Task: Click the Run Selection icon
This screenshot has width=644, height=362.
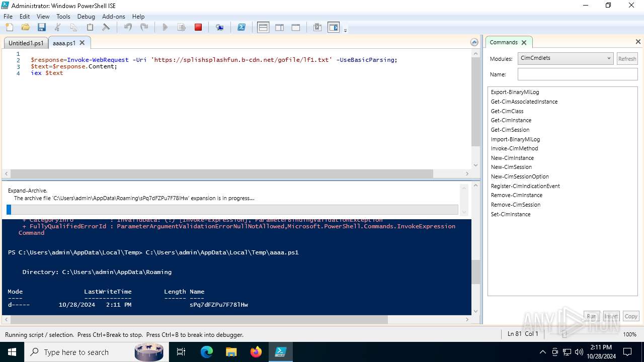Action: (182, 28)
